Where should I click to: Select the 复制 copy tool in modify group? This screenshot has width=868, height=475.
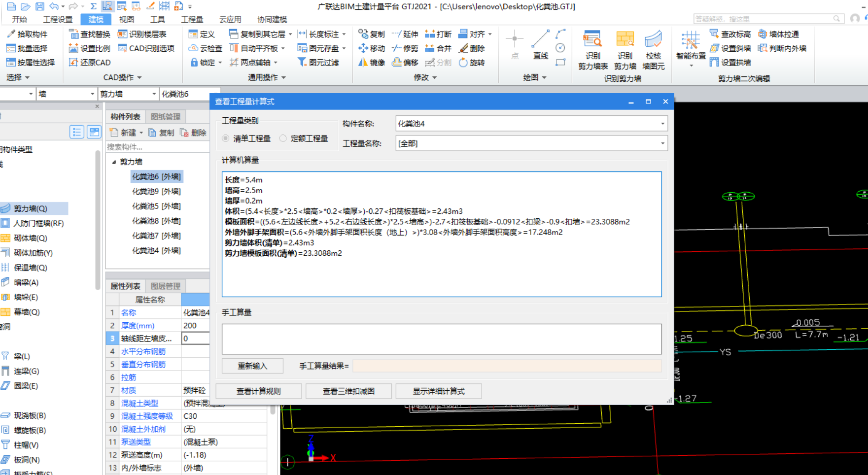(372, 34)
